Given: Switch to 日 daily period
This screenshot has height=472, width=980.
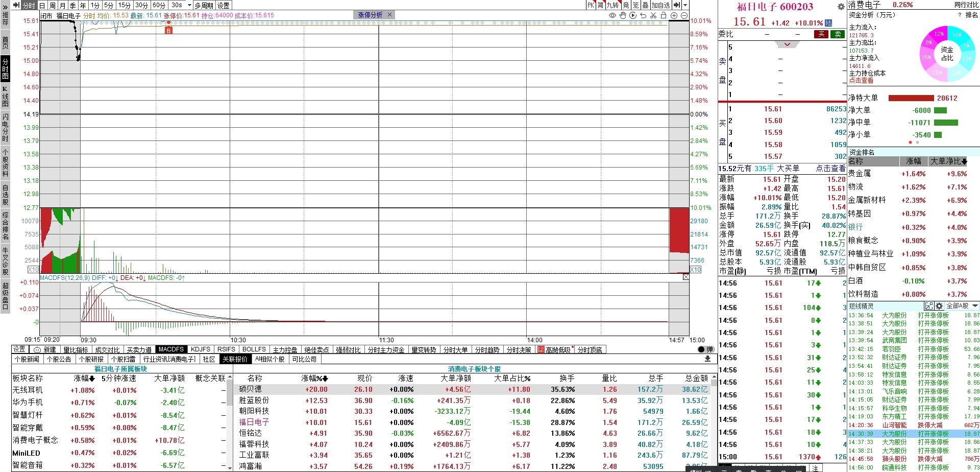Looking at the screenshot, I should click(42, 5).
